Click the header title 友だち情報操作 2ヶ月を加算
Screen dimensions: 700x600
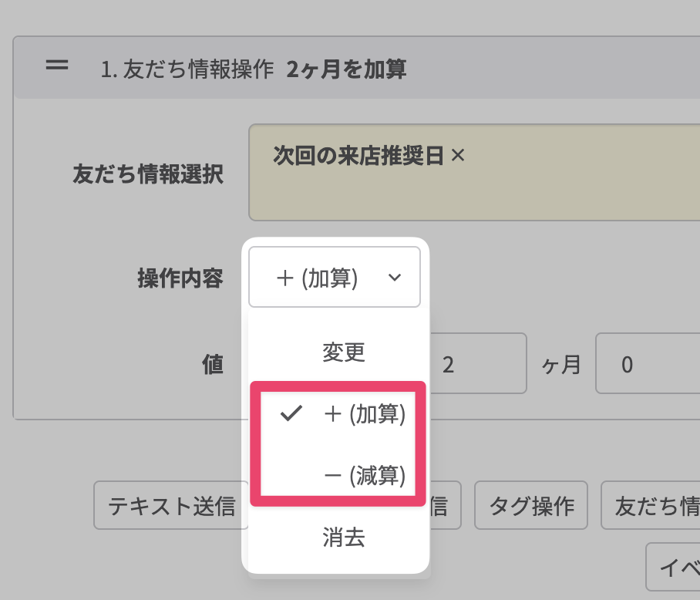pos(254,70)
